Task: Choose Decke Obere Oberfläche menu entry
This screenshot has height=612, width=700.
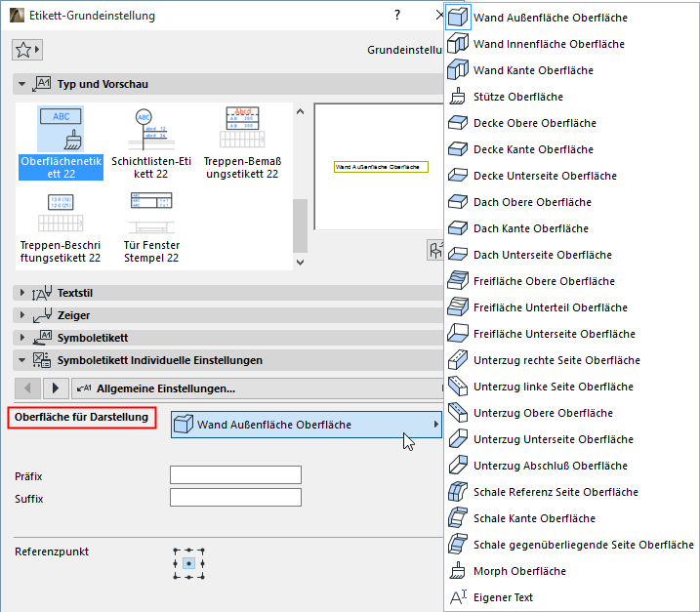Action: [571, 123]
